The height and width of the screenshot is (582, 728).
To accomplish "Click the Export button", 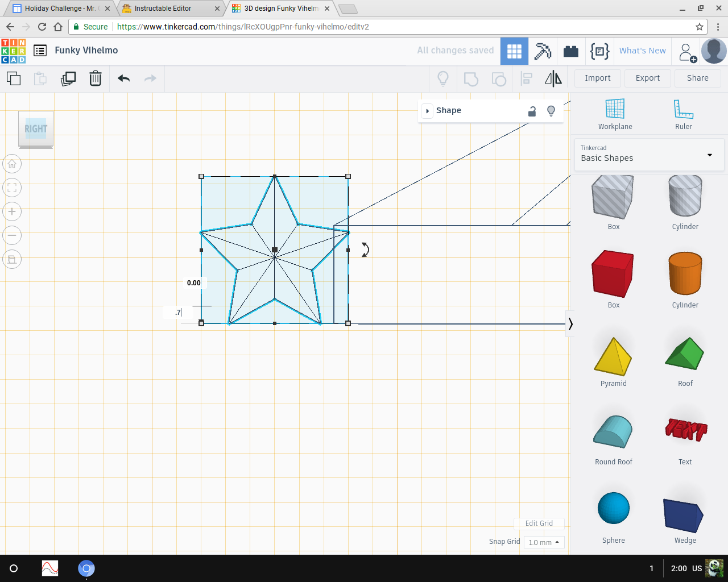I will (x=648, y=78).
